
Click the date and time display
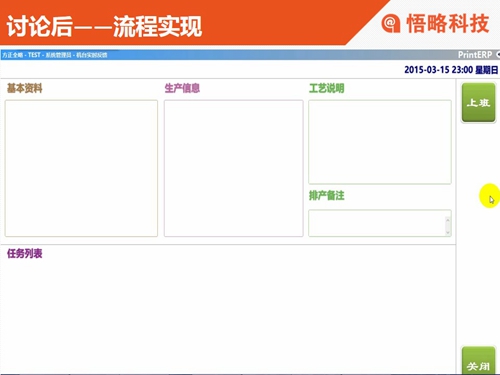(451, 70)
